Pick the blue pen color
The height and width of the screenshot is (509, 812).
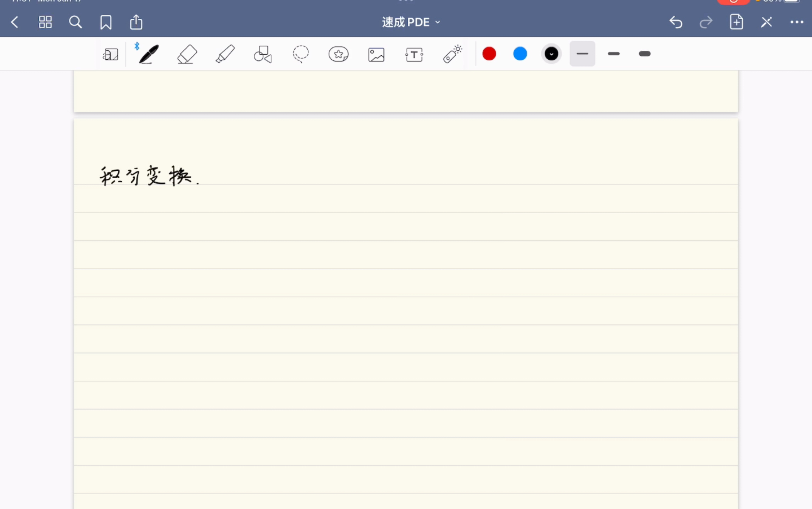coord(520,54)
